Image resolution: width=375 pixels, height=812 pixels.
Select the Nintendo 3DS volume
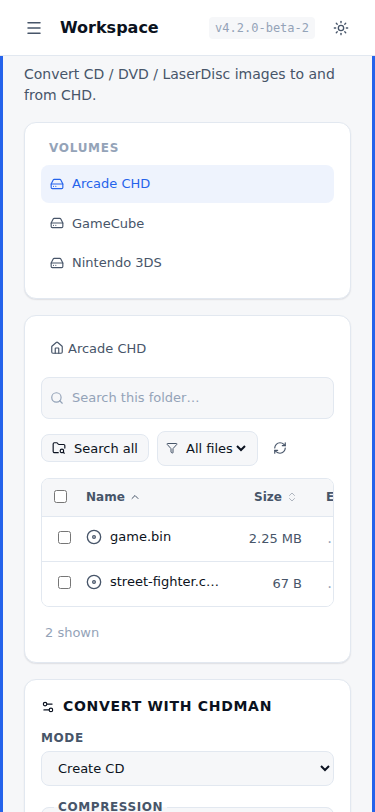click(188, 263)
